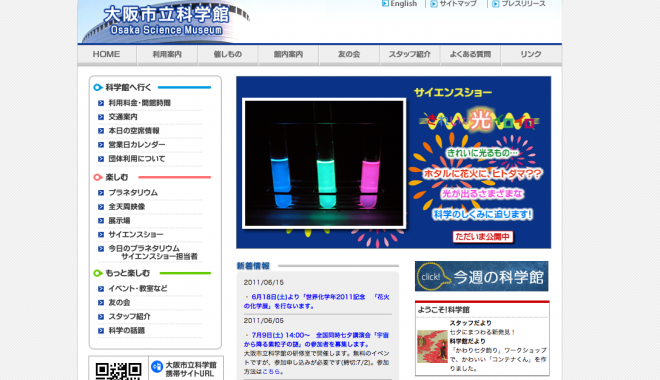660x380 pixels.
Task: Click the 今週の科学館 banner button
Action: coord(482,276)
